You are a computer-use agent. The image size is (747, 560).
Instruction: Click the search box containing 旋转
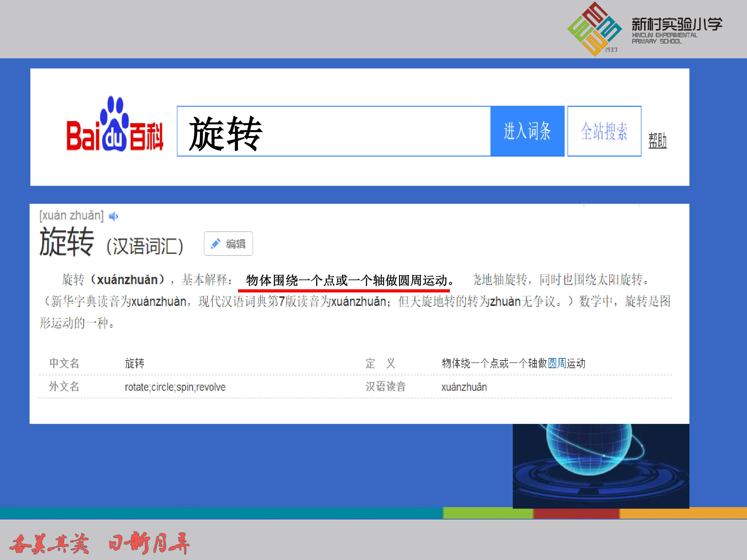334,131
